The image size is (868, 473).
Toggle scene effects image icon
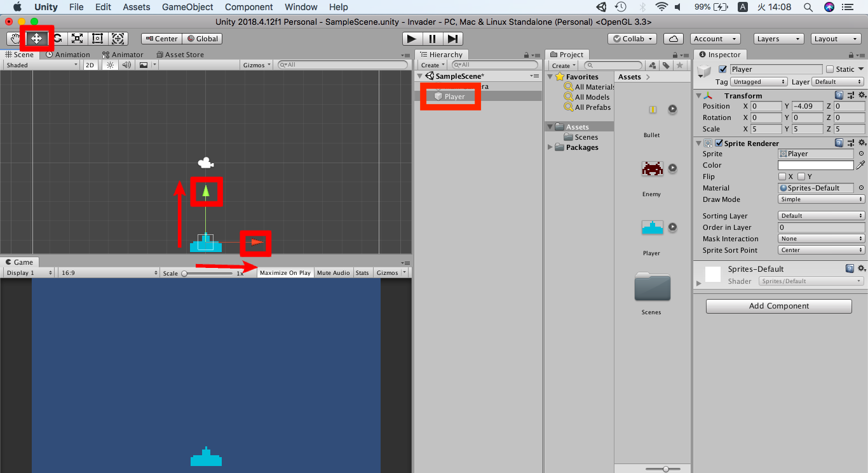(144, 65)
